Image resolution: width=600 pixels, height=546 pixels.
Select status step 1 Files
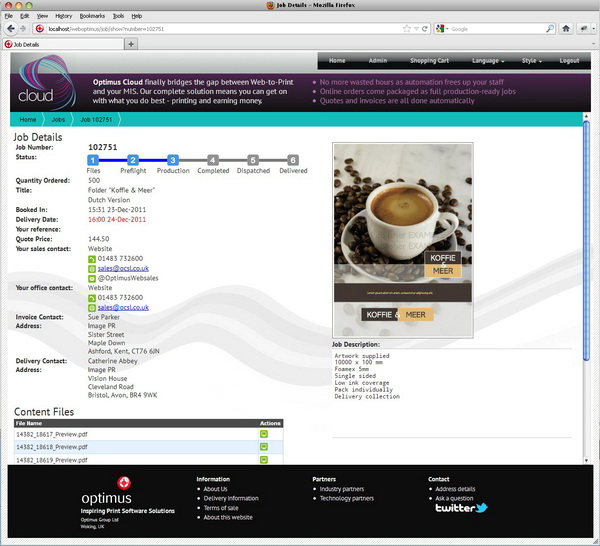click(x=93, y=159)
